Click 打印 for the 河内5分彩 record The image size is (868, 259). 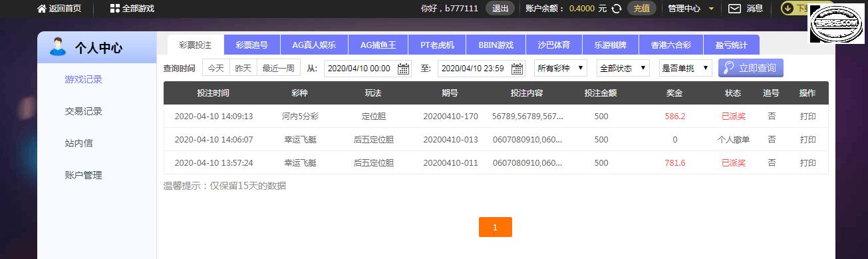[x=807, y=116]
